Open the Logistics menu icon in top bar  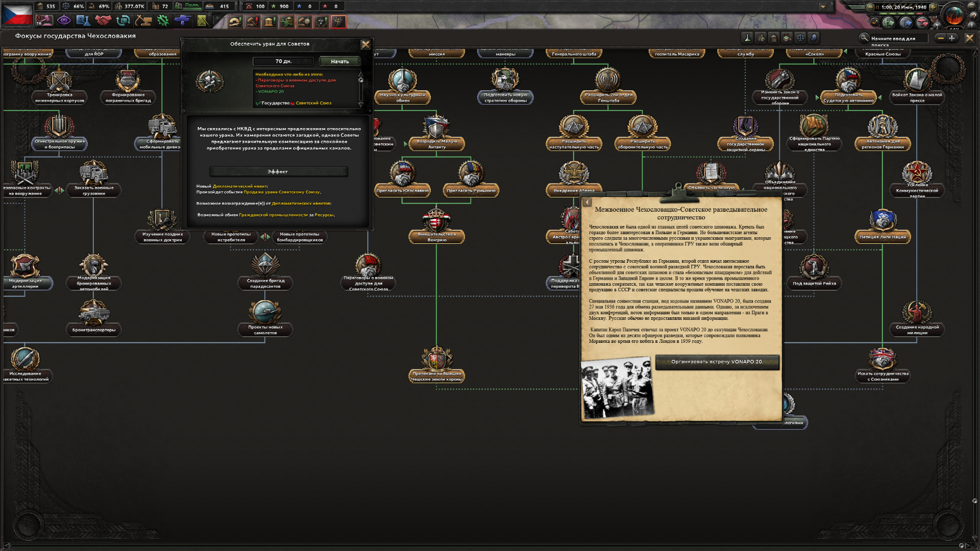coord(202,21)
